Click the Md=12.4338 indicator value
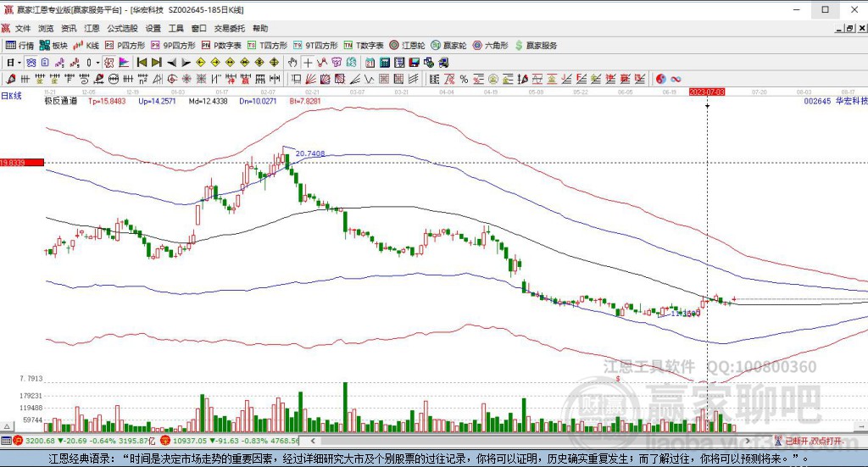The width and height of the screenshot is (868, 467). (x=208, y=101)
